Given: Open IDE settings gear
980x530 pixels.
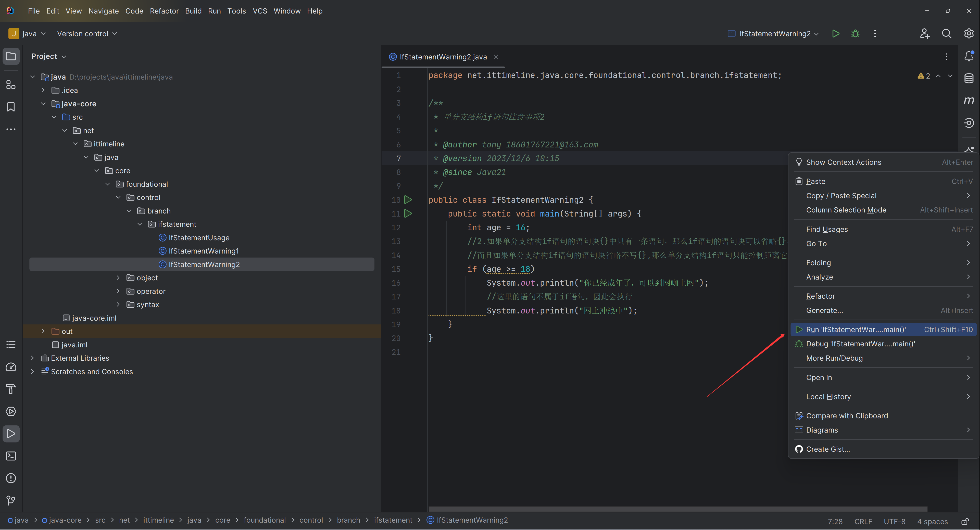Looking at the screenshot, I should (x=969, y=33).
